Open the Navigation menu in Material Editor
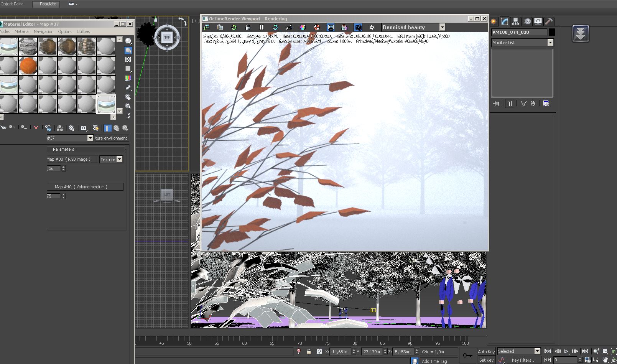Viewport: 617px width, 364px height. (x=43, y=31)
